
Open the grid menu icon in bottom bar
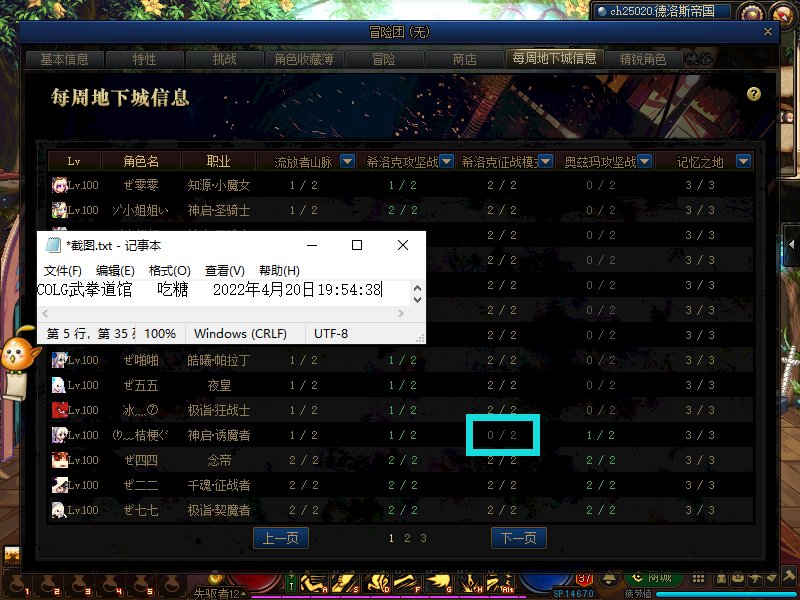click(698, 579)
